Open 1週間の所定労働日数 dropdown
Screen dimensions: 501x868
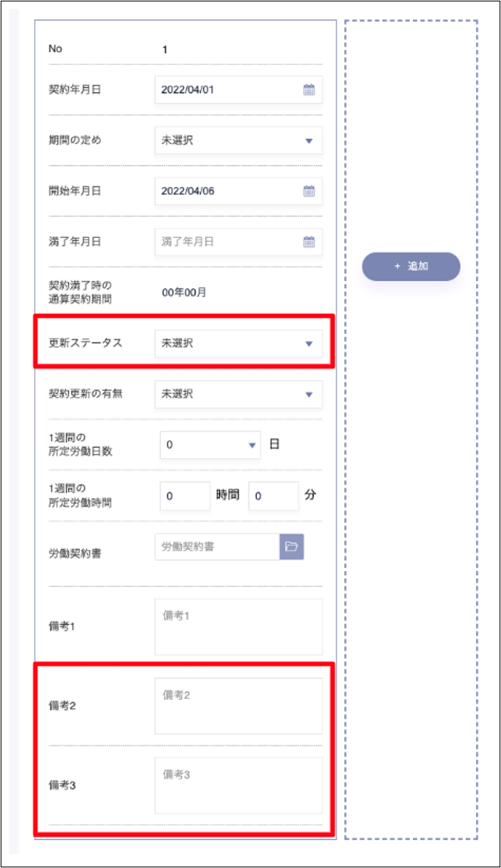(x=210, y=444)
